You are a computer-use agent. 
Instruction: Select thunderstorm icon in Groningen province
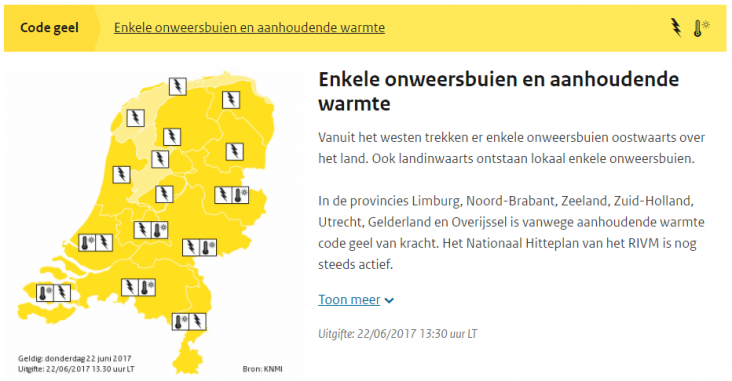pyautogui.click(x=231, y=99)
